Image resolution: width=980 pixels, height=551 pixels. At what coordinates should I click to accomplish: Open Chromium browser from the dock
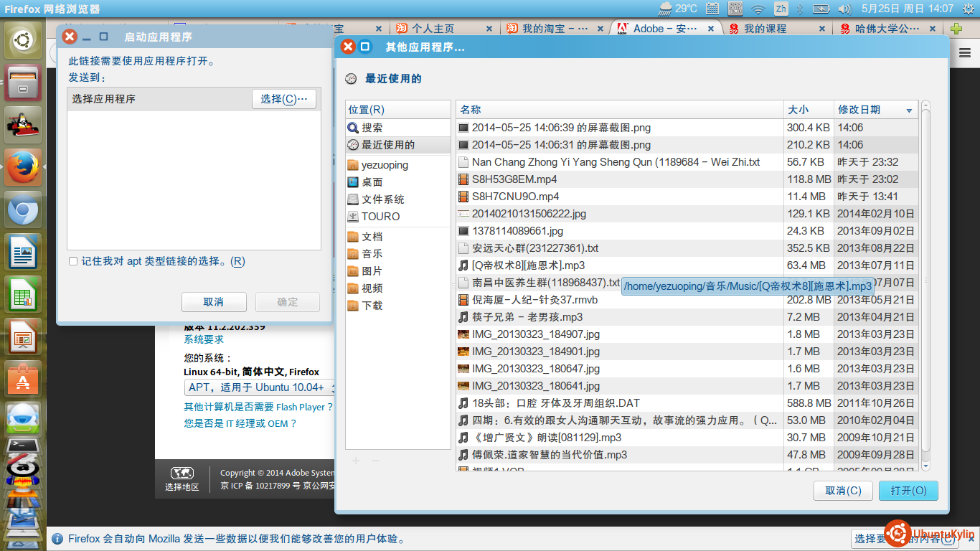coord(23,211)
